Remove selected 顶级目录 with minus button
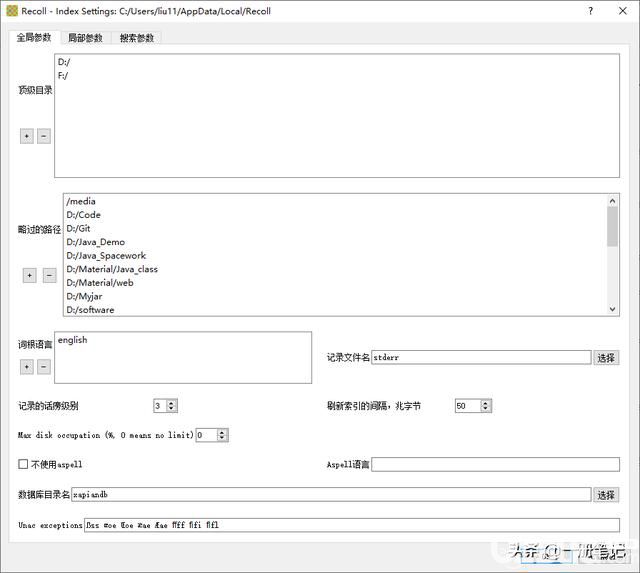This screenshot has height=573, width=640. pyautogui.click(x=44, y=136)
